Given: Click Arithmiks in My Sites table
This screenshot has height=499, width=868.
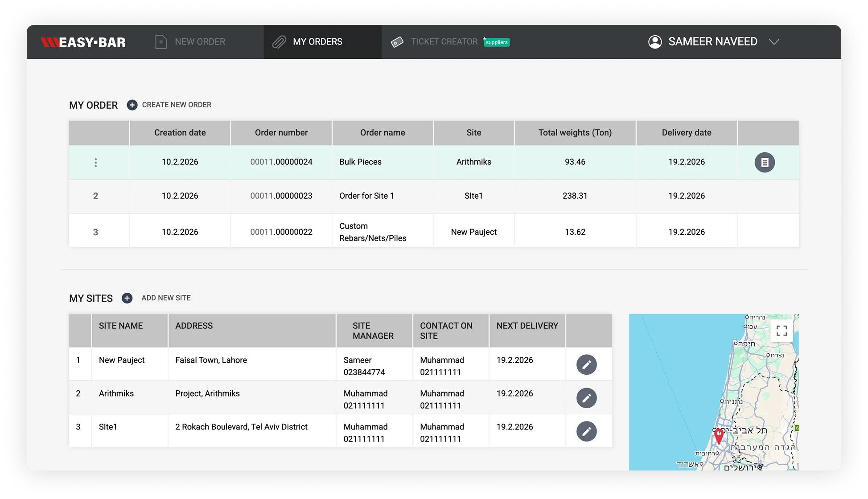Looking at the screenshot, I should 116,393.
